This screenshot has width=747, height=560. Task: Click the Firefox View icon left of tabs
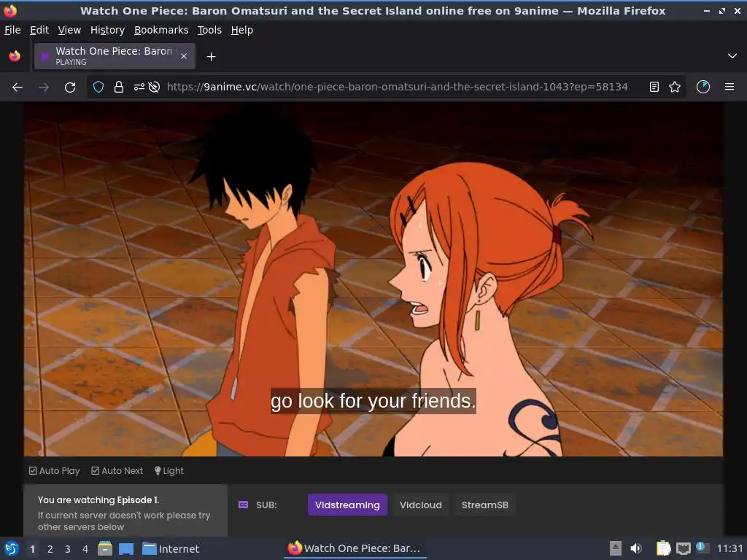tap(15, 56)
